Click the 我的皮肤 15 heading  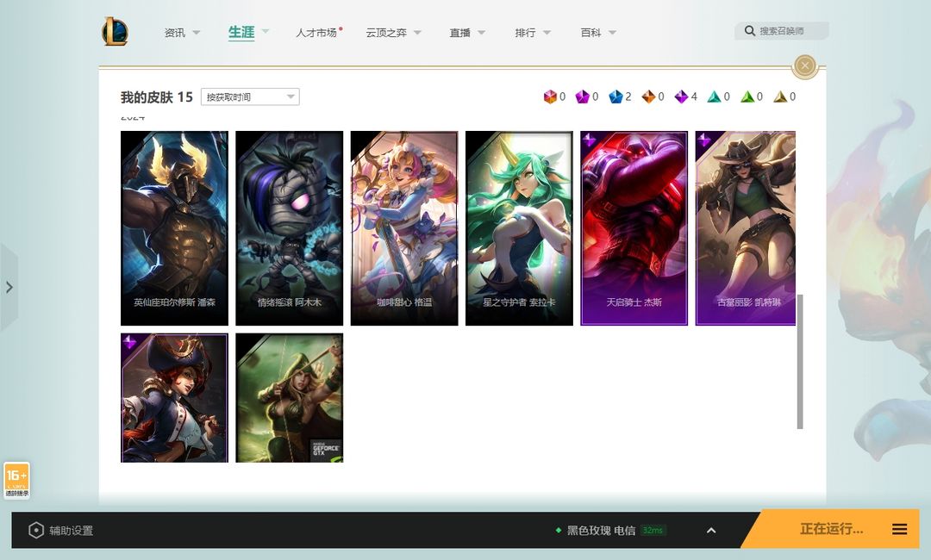[x=157, y=96]
